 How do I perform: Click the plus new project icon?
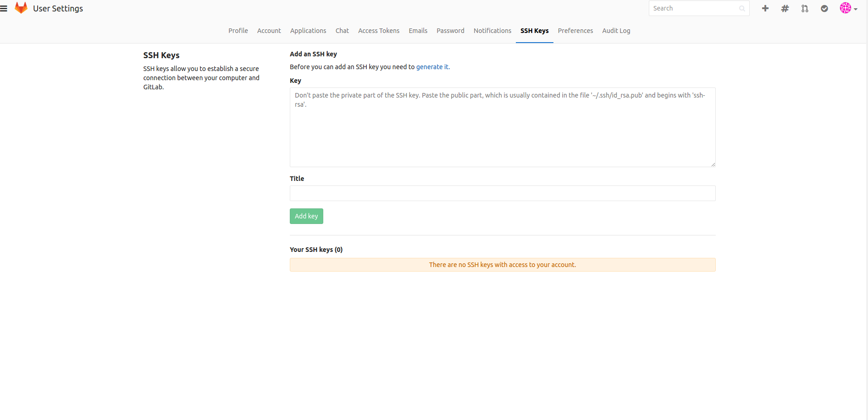click(765, 8)
